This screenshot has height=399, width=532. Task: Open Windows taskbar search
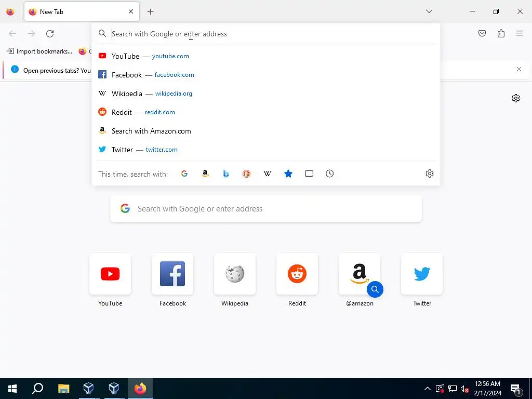coord(37,389)
